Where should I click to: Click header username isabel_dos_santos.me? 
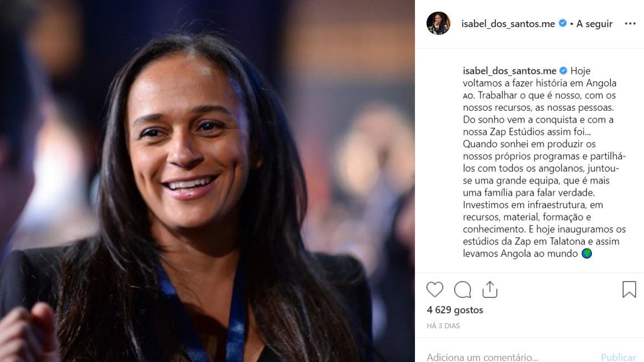tap(508, 24)
